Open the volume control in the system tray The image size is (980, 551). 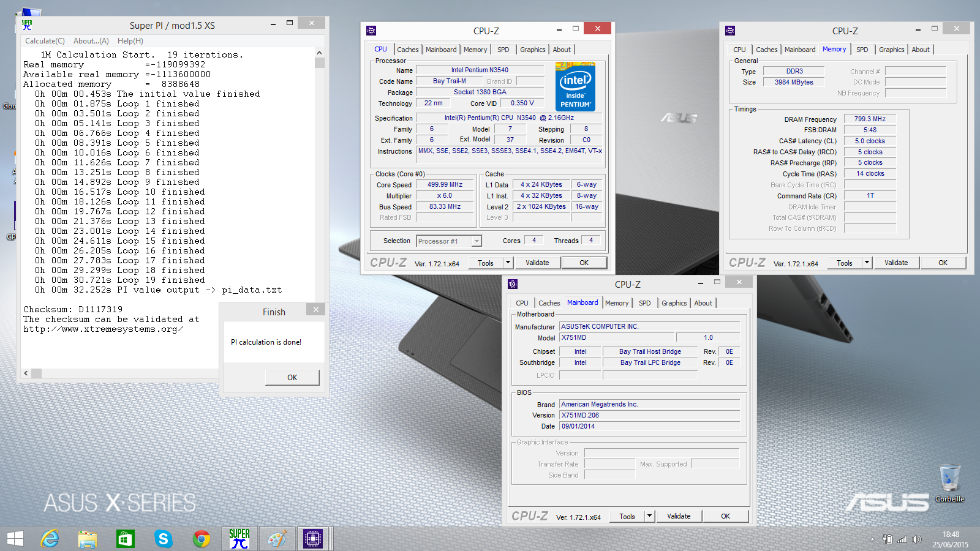916,539
